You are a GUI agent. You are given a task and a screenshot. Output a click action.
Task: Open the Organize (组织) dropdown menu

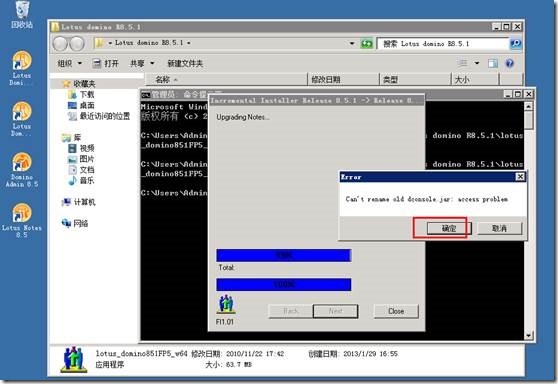[x=70, y=63]
